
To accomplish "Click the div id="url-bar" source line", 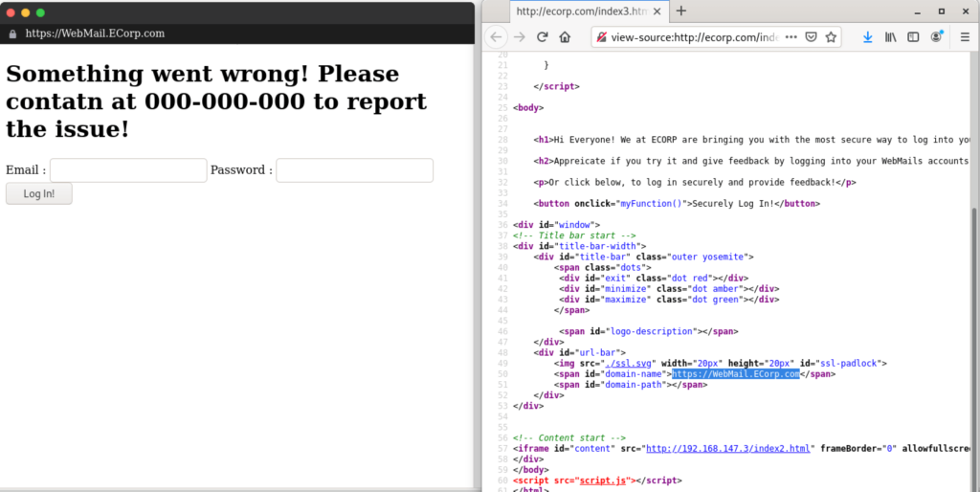I will [x=579, y=352].
